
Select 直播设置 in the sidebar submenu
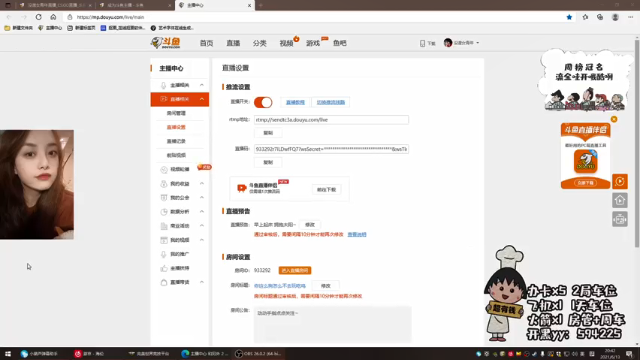(176, 127)
